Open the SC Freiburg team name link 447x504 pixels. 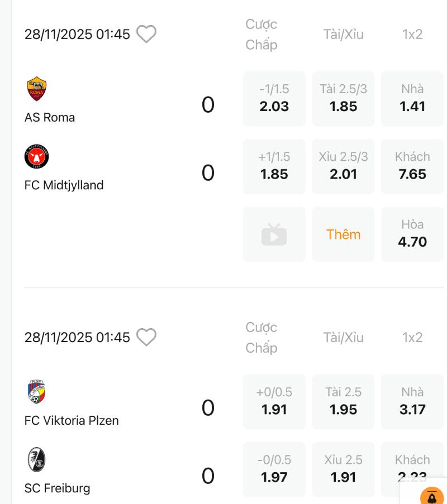pos(57,488)
